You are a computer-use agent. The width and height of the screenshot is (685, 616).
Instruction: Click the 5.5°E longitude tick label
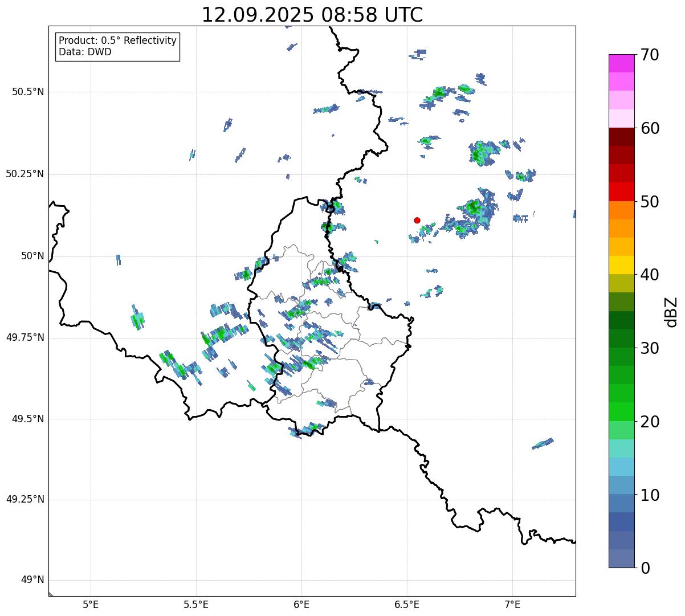[x=196, y=603]
